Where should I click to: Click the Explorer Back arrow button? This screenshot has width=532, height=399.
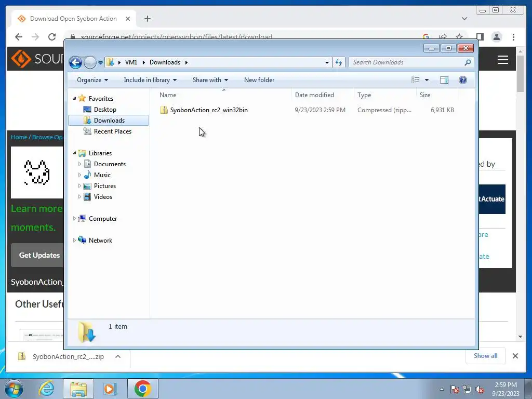[x=75, y=62]
